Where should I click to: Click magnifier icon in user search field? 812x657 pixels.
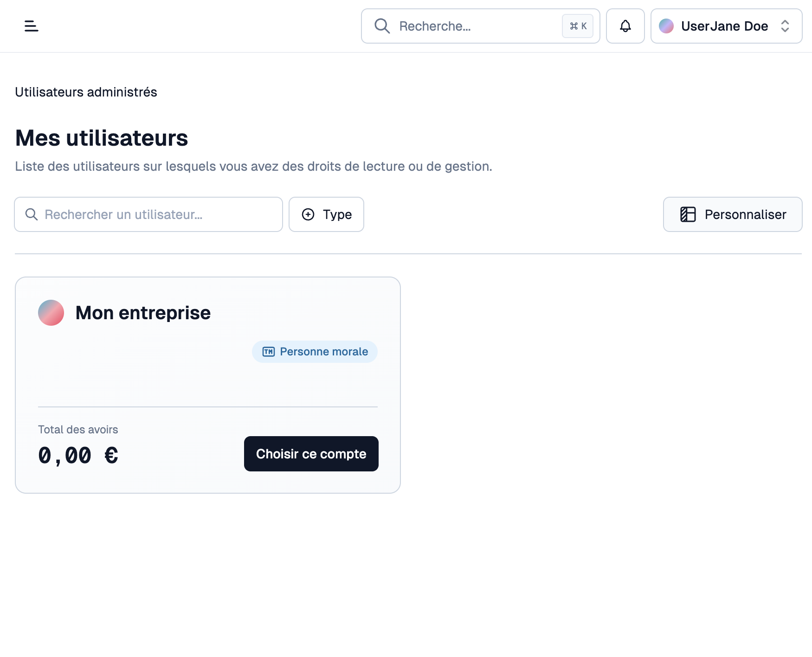pos(32,214)
